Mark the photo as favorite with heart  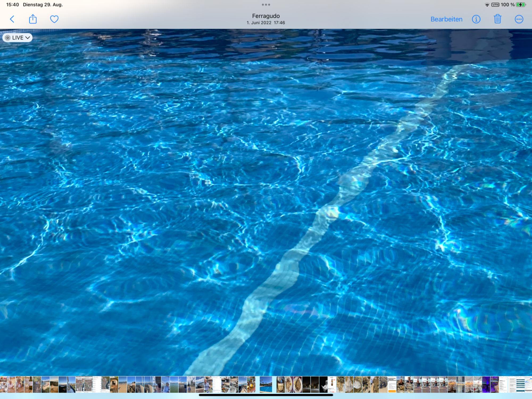click(54, 19)
